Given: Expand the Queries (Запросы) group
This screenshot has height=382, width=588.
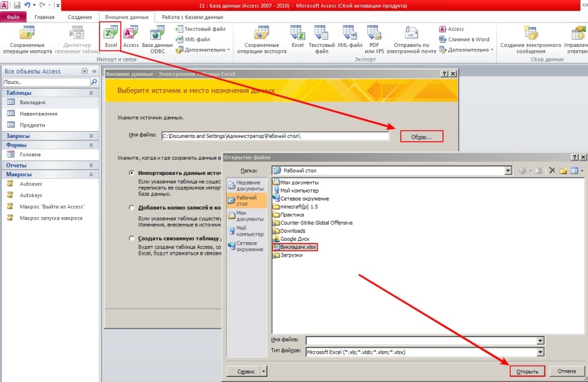Looking at the screenshot, I should (91, 136).
